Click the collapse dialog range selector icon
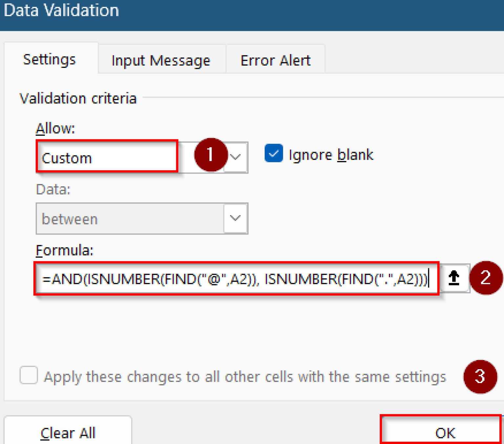Screen dimensions: 504x444 pos(454,278)
